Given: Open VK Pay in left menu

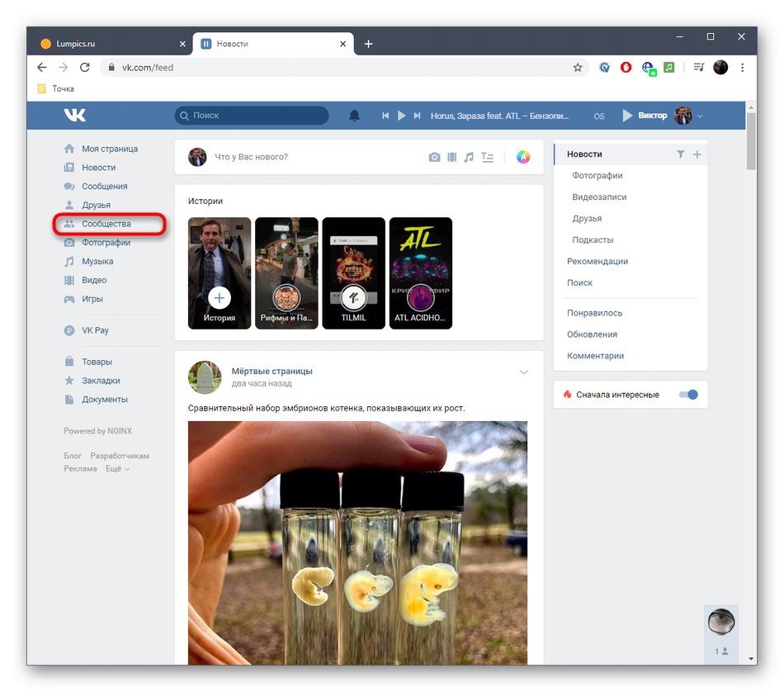Looking at the screenshot, I should (95, 330).
